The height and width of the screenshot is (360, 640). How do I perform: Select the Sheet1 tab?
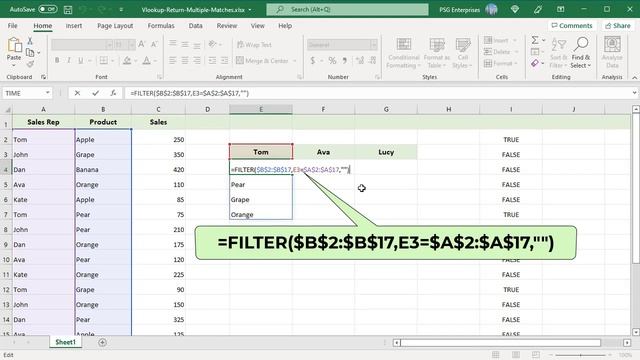click(65, 342)
